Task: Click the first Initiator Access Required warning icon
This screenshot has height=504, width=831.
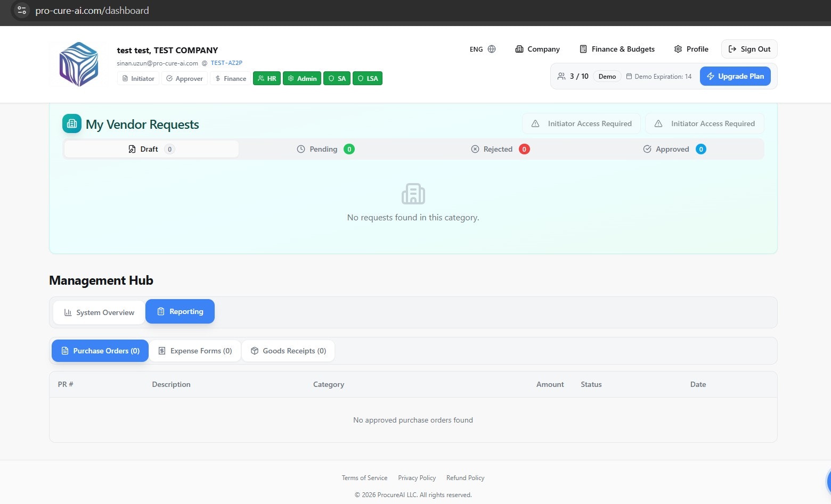Action: coord(535,123)
